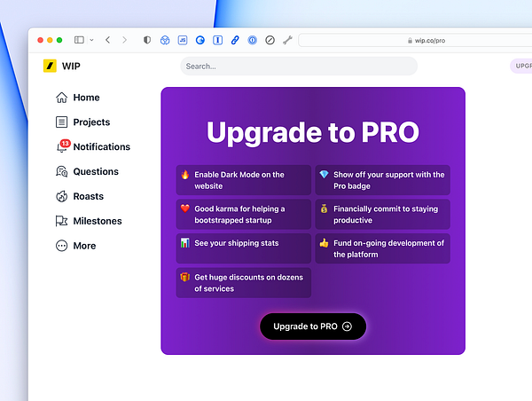532x401 pixels.
Task: Click the blue link chain extension icon
Action: point(235,41)
